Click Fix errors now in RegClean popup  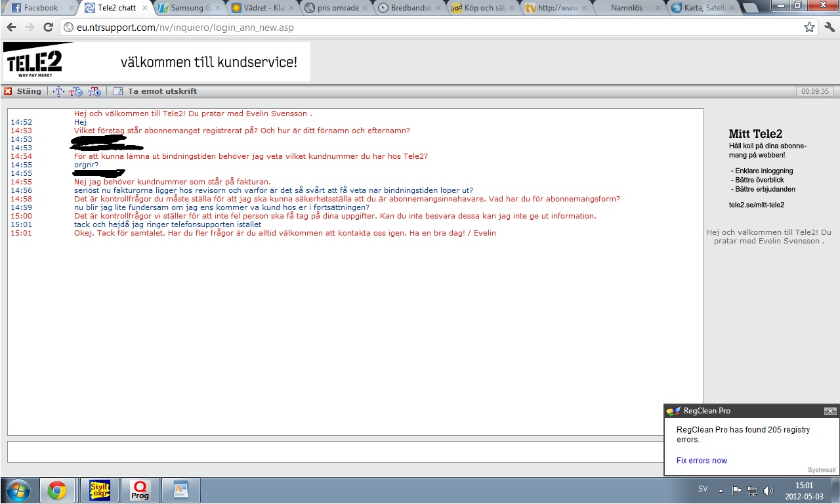click(x=702, y=461)
